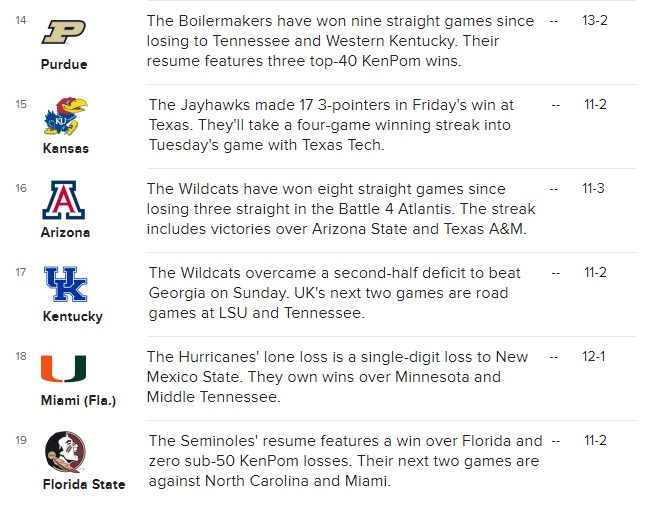Viewport: 656px width, 509px height.
Task: Click Purdue's 13-2 record
Action: [x=594, y=20]
